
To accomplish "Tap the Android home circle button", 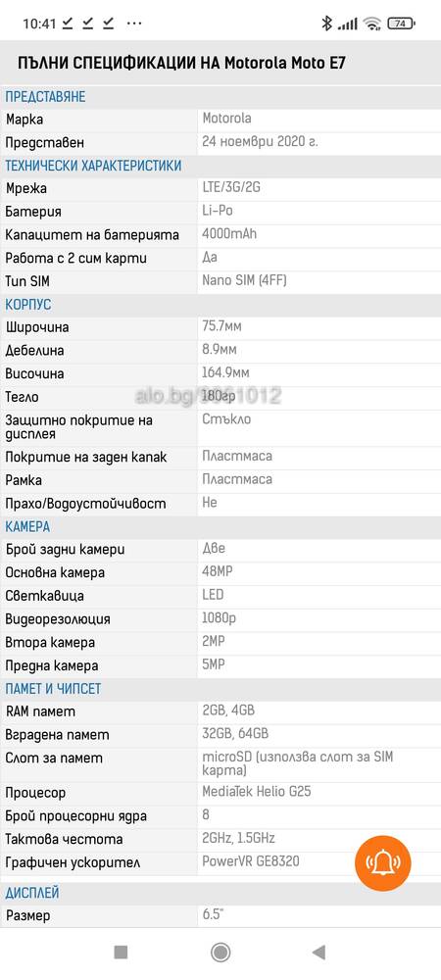I will click(220, 952).
